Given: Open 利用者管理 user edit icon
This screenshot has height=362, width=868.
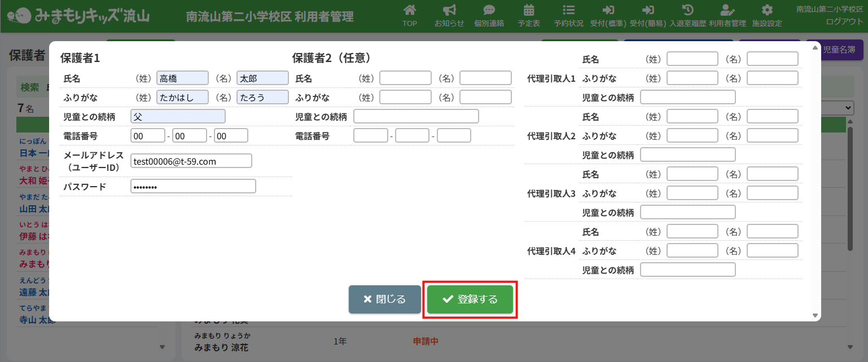Looking at the screenshot, I should [x=727, y=10].
